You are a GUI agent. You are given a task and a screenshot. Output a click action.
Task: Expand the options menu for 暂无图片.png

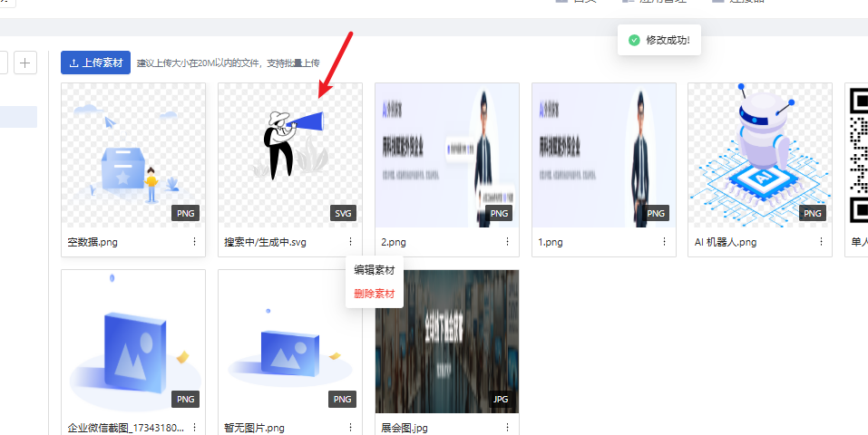[x=351, y=428]
